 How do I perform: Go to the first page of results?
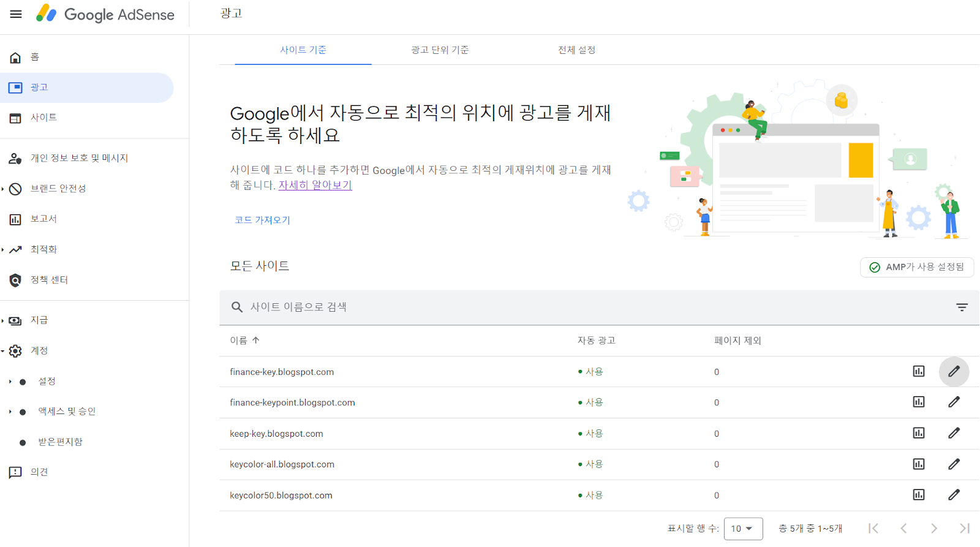point(873,528)
